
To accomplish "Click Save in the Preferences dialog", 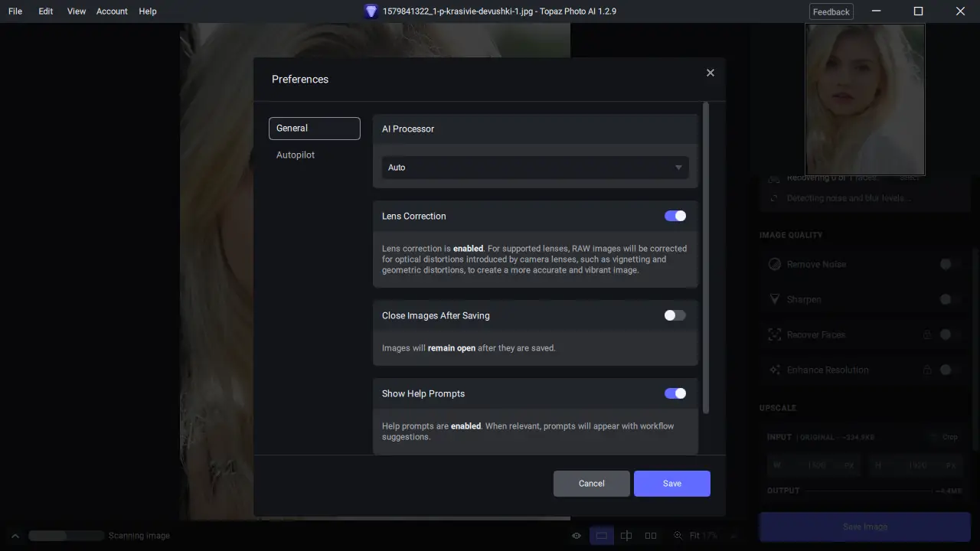I will click(672, 484).
